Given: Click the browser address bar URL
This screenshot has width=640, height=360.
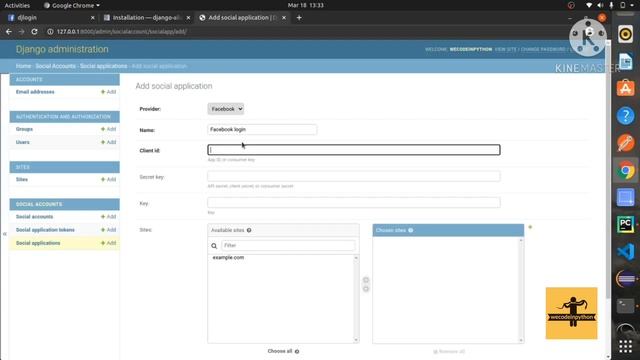Looking at the screenshot, I should (x=122, y=31).
